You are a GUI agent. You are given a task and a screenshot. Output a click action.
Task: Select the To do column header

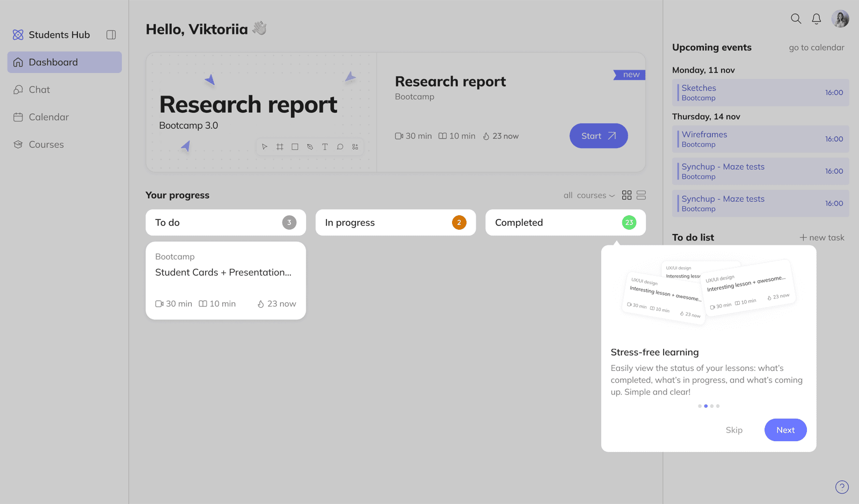point(225,222)
